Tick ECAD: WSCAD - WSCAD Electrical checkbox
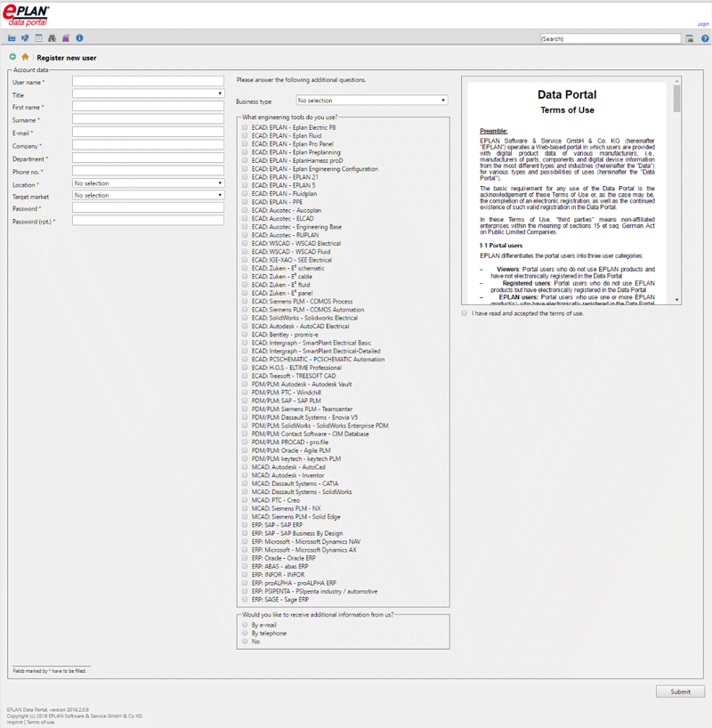 245,243
